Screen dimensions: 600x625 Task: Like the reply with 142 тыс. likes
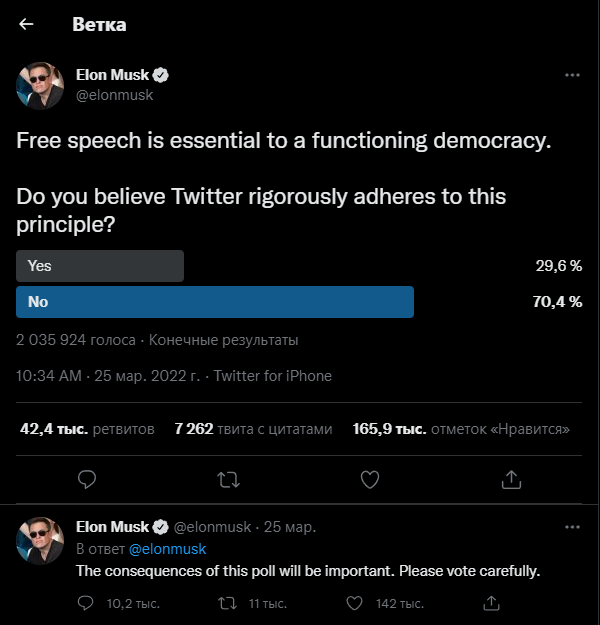click(354, 603)
